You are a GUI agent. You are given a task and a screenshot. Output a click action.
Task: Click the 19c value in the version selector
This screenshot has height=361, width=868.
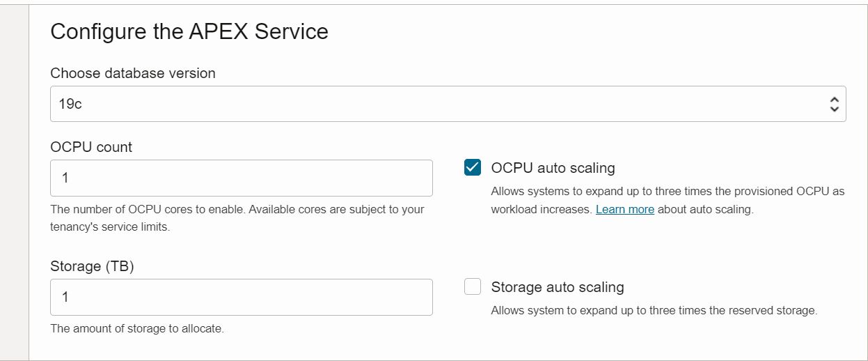(70, 105)
